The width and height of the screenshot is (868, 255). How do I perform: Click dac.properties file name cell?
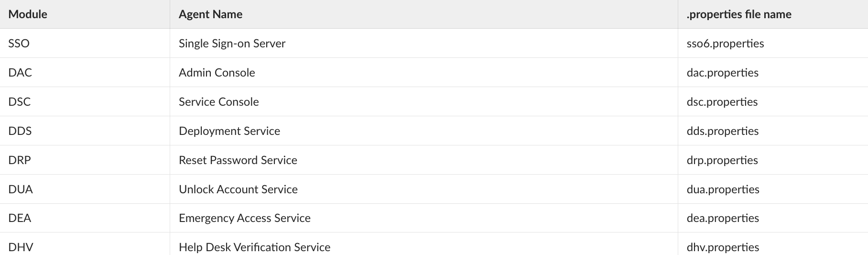click(x=722, y=73)
